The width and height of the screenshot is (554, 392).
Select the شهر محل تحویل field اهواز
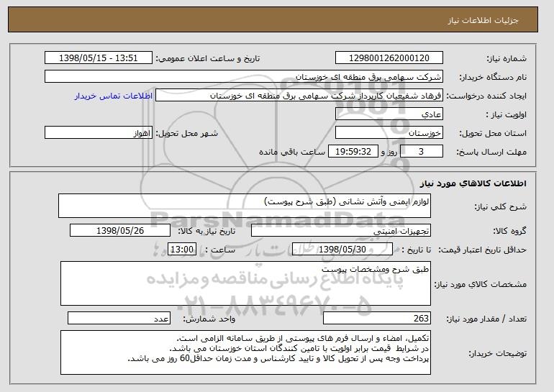click(x=99, y=133)
